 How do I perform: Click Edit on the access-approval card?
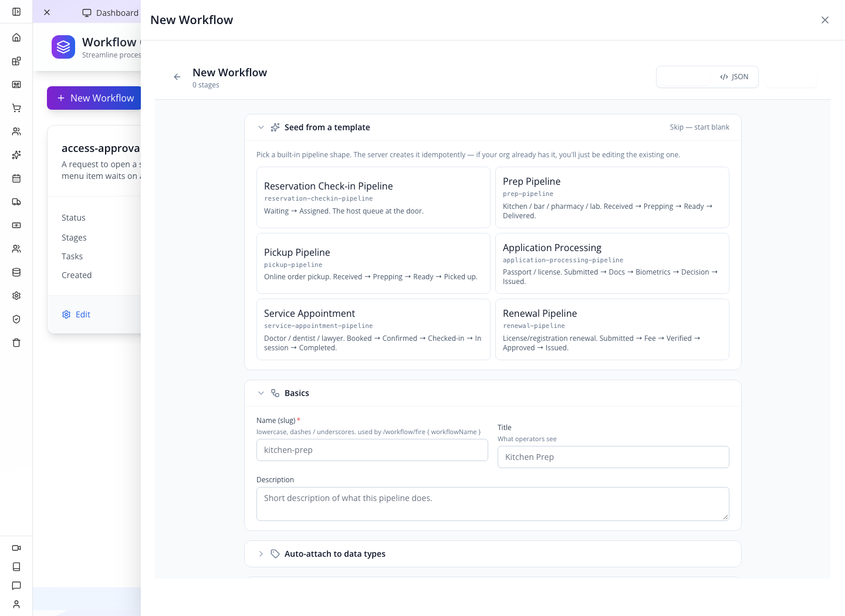[76, 314]
